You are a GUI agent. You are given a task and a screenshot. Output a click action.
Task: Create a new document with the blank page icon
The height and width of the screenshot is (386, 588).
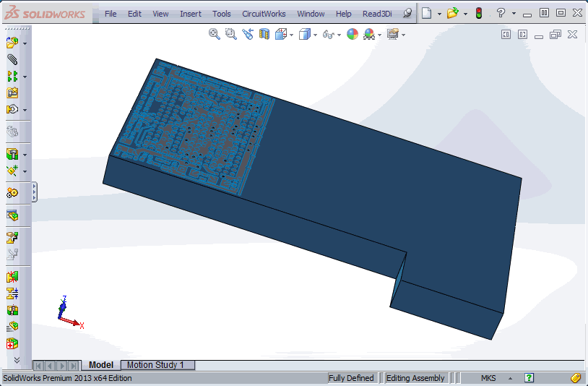tap(426, 13)
